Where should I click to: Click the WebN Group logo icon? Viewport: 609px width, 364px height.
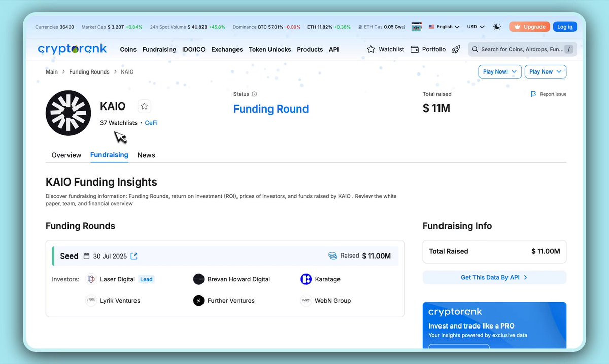tap(306, 301)
